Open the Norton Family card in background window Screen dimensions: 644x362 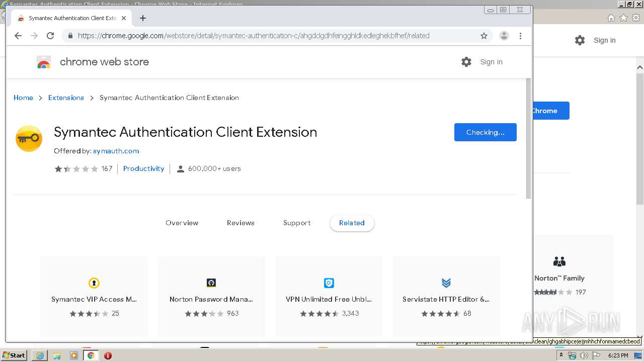[573, 279]
